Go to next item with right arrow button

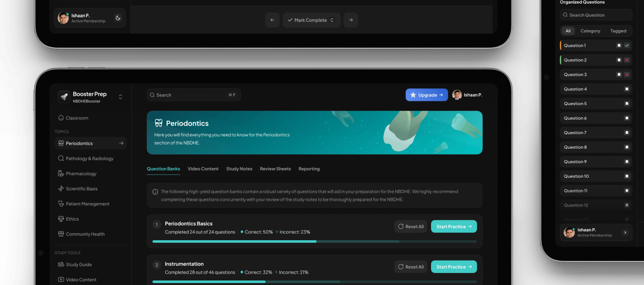pos(351,20)
